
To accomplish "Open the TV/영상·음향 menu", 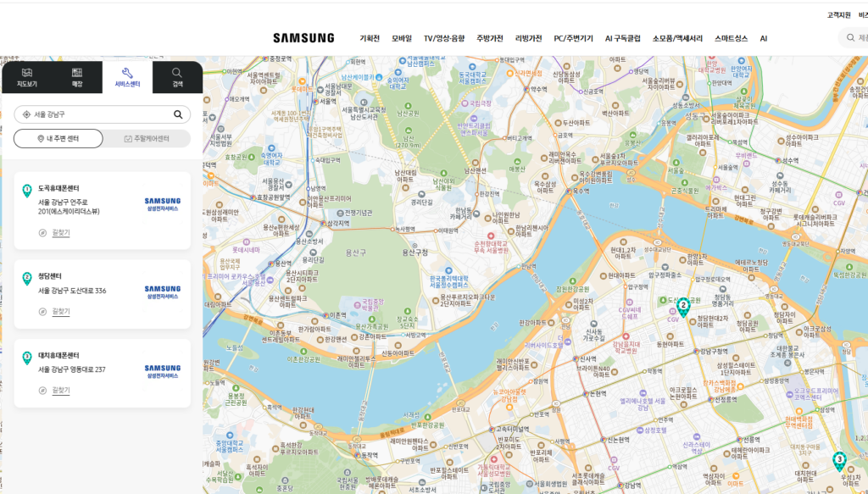I will tap(444, 39).
